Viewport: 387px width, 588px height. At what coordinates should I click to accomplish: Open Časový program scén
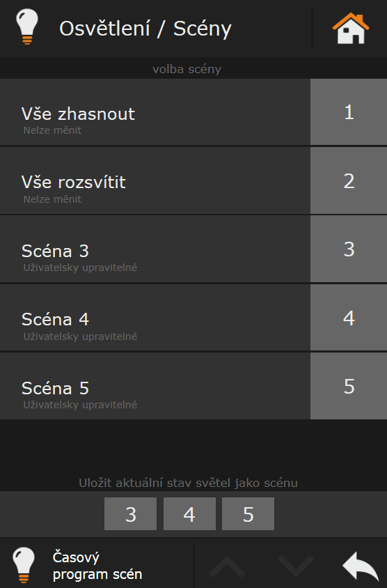tap(97, 566)
